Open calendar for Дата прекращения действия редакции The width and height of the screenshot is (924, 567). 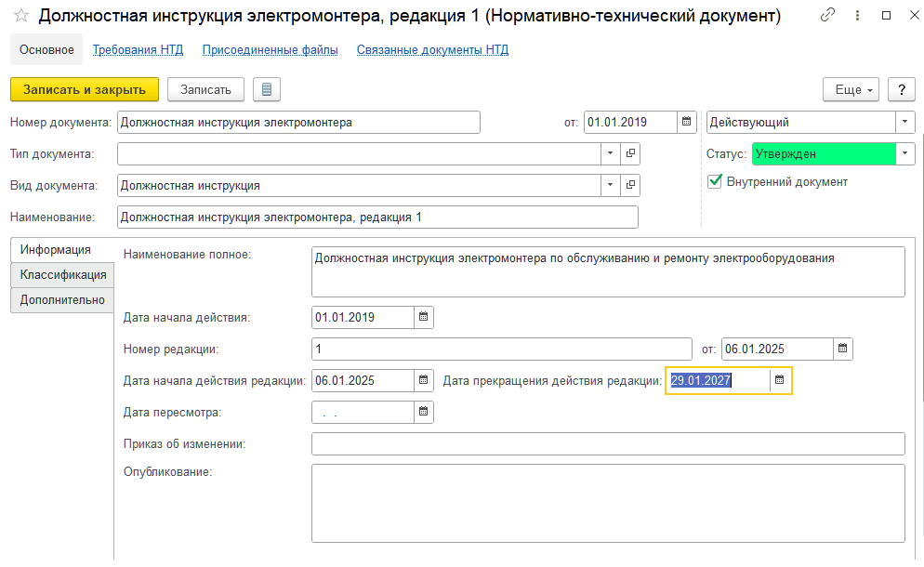coord(780,380)
